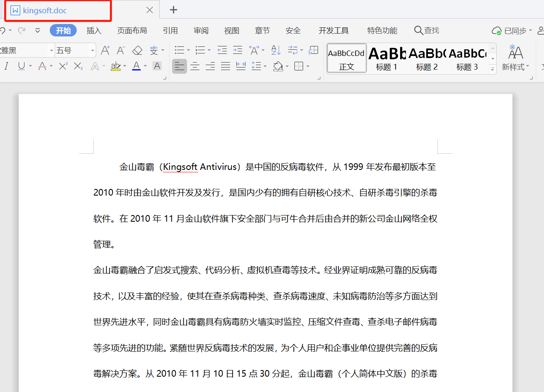Open the font name dropdown arrow
544x392 pixels.
click(x=51, y=51)
